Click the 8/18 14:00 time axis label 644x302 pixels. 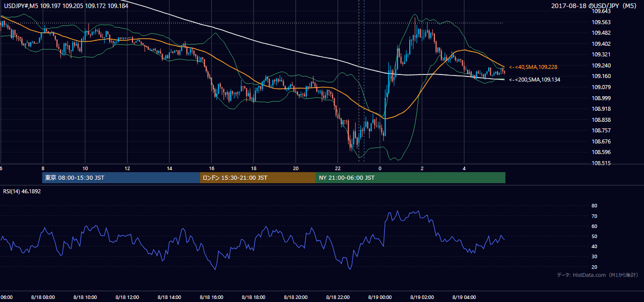pos(169,297)
